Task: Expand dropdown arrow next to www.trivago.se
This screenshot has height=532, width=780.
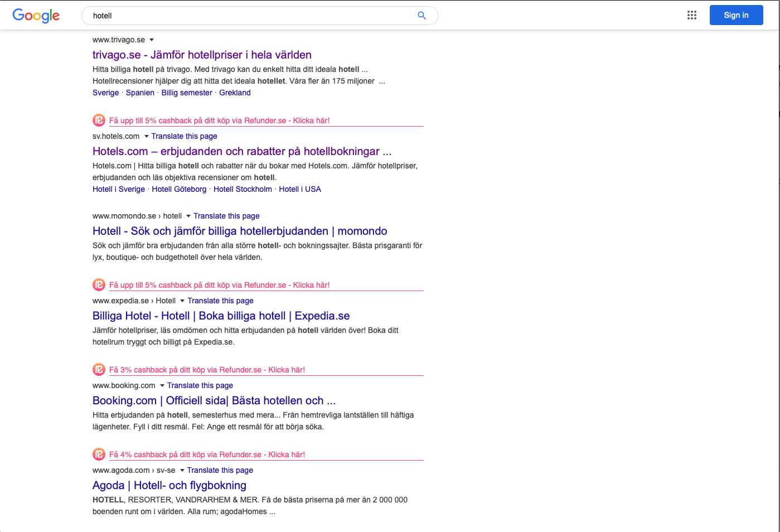Action: click(152, 40)
